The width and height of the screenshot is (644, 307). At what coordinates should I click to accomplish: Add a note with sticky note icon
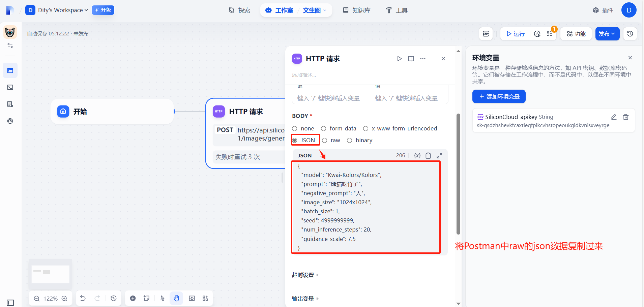coord(146,298)
